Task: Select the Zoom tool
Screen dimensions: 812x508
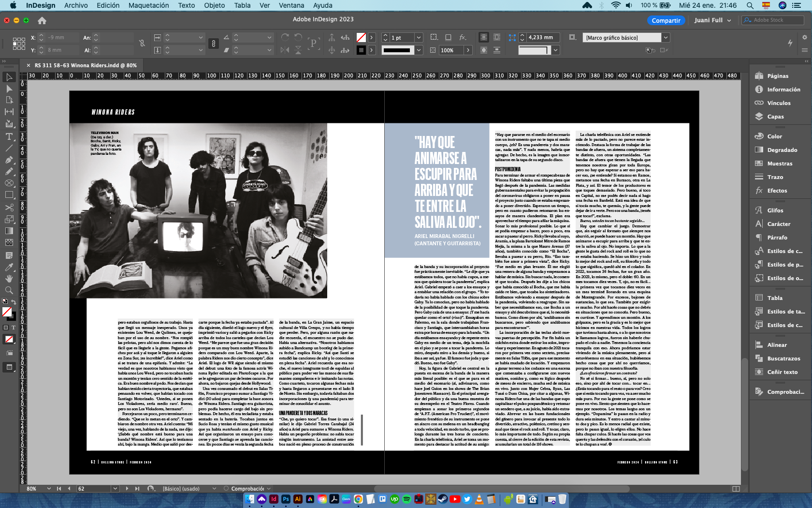Action: click(9, 290)
